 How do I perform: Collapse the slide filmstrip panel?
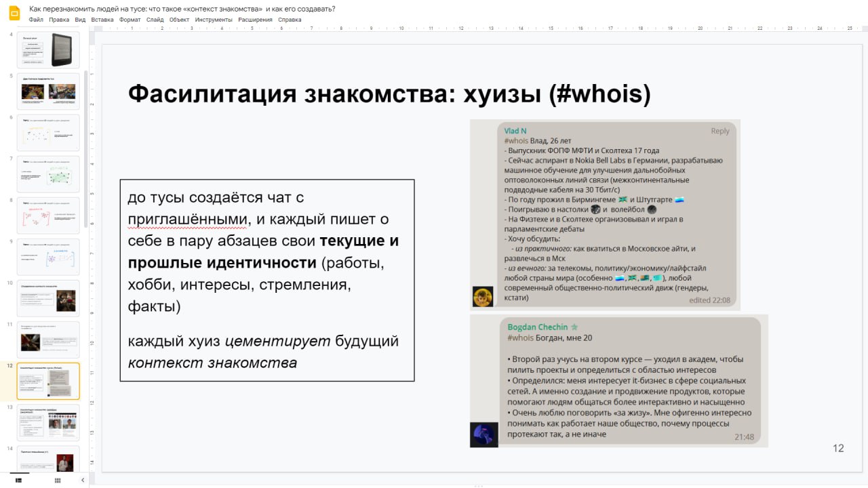[x=83, y=480]
